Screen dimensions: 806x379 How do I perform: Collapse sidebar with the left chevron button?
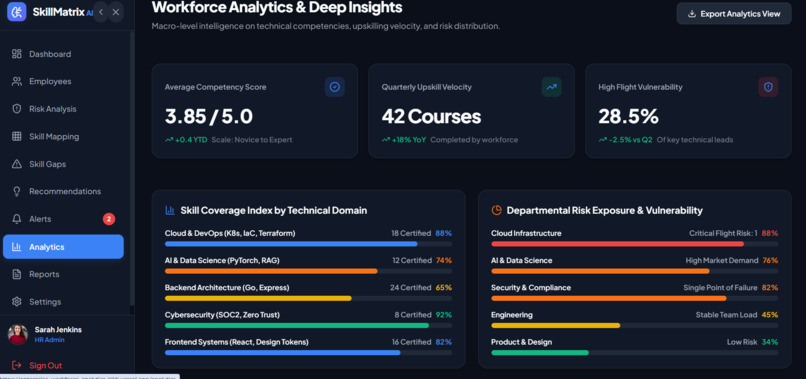click(101, 12)
